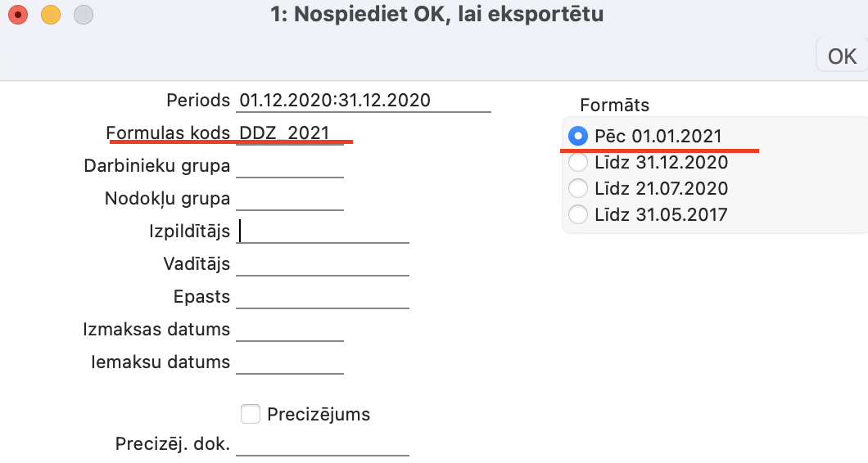Select the 'Pēc 01.01.2021' format option
868x463 pixels.
(x=578, y=136)
